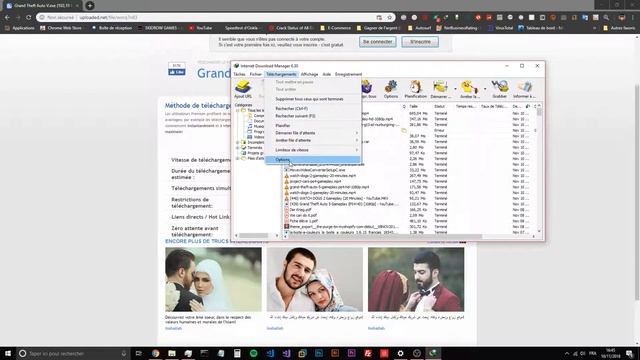Image resolution: width=640 pixels, height=360 pixels.
Task: Open Calculator from the taskbar
Action: [237, 353]
